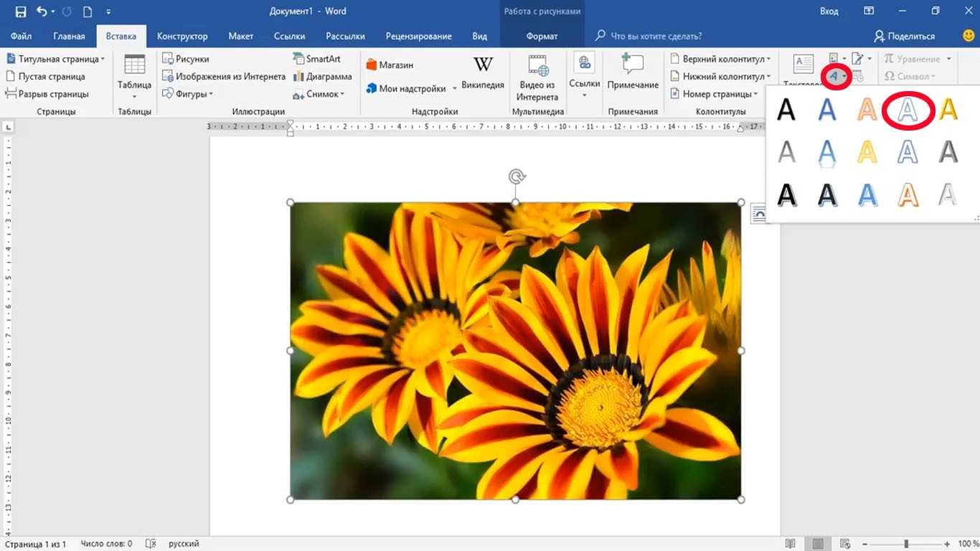This screenshot has height=551, width=980.
Task: Open the Рассылки tab
Action: pyautogui.click(x=345, y=36)
